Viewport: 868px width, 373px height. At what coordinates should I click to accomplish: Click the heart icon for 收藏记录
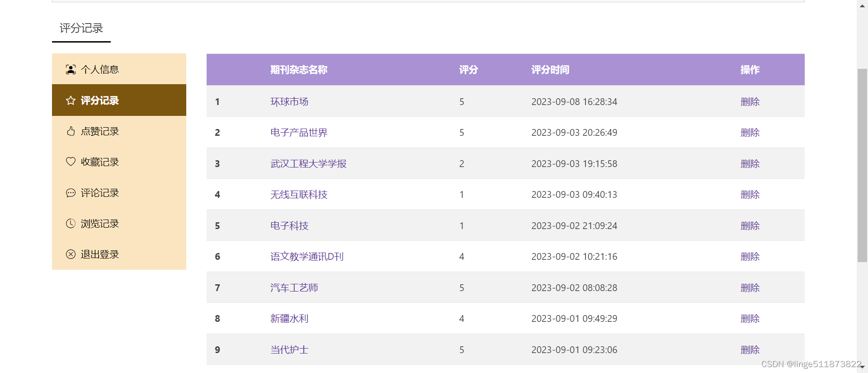[71, 162]
